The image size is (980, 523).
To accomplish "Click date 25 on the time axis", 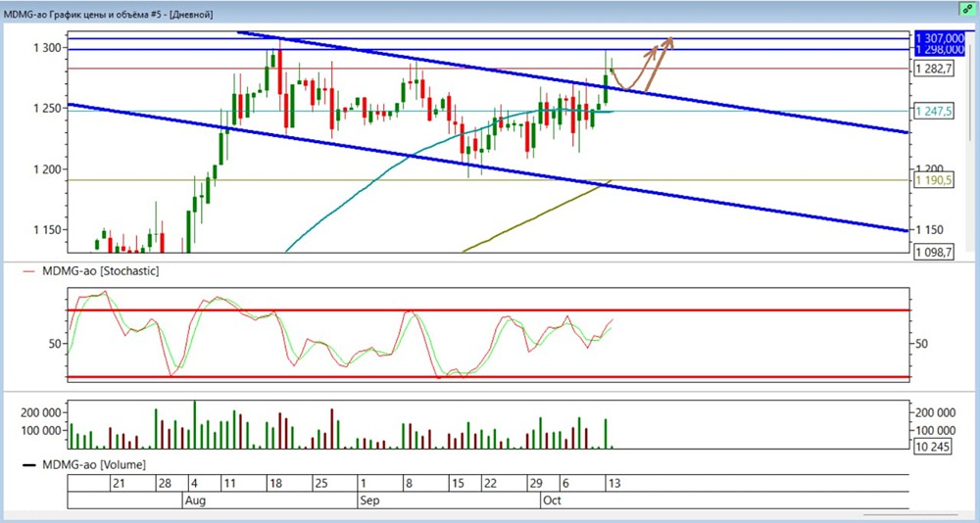I will coord(320,484).
